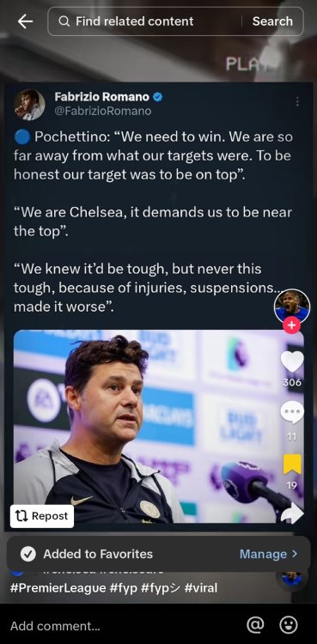The image size is (317, 644).
Task: Follow creator with red plus badge
Action: (291, 325)
